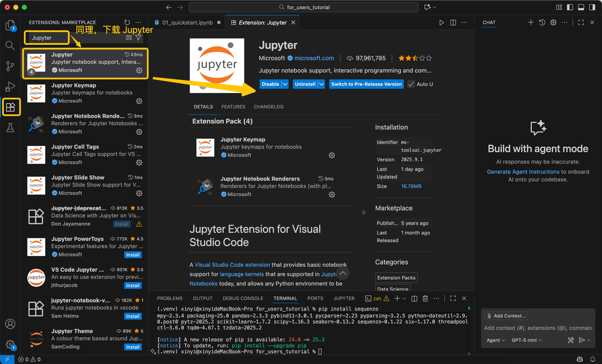Toggle the primary sidebar layout button
The height and width of the screenshot is (364, 602).
click(x=570, y=8)
